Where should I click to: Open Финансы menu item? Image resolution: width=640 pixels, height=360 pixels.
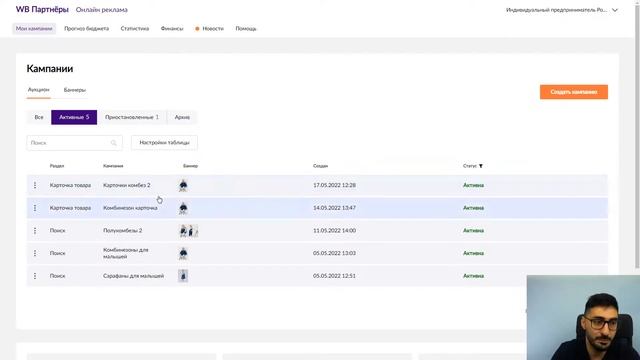click(x=172, y=29)
